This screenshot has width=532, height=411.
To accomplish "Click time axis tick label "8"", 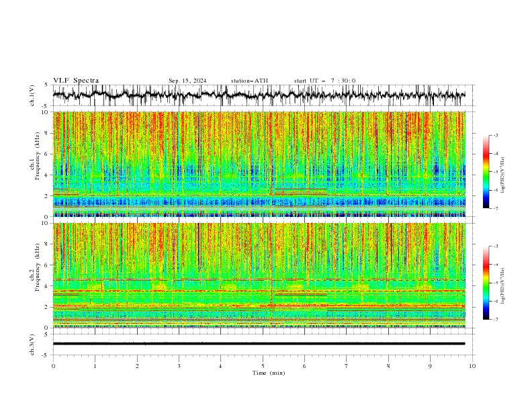I will click(388, 366).
